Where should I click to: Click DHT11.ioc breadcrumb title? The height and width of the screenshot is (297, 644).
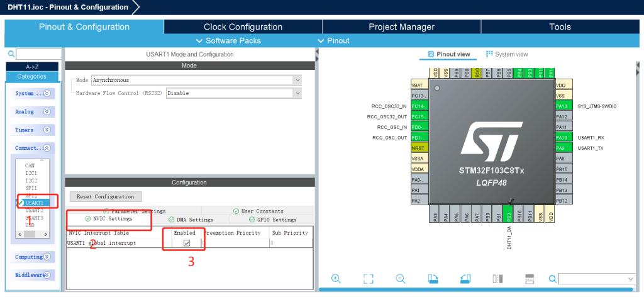click(x=68, y=8)
